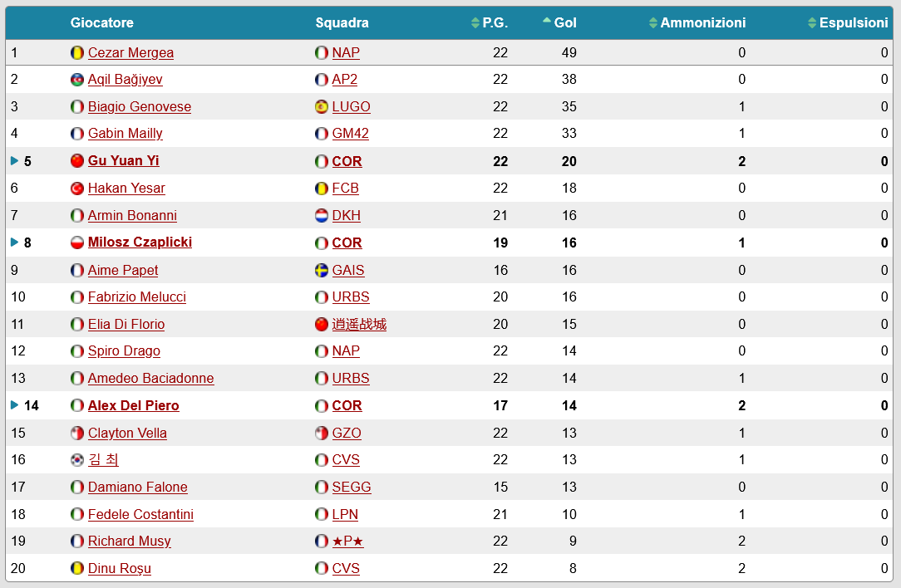Click the Turkish flag beside Hakan Yesar
This screenshot has width=901, height=588.
77,189
